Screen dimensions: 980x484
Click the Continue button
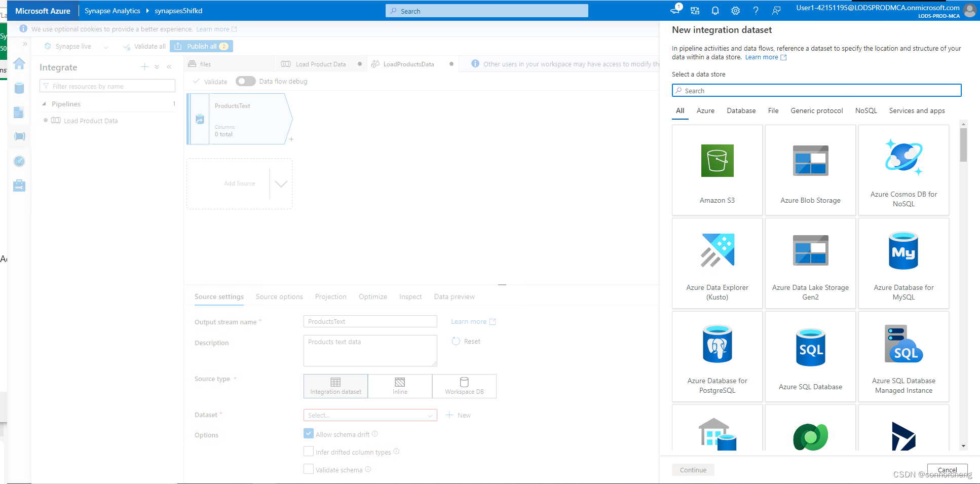pyautogui.click(x=693, y=470)
